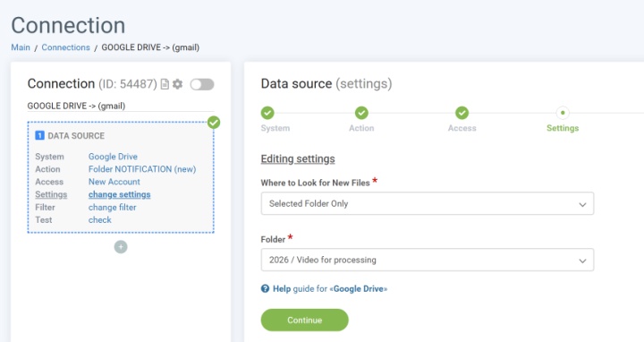Click the Action step checkmark
This screenshot has height=342, width=644.
point(361,113)
